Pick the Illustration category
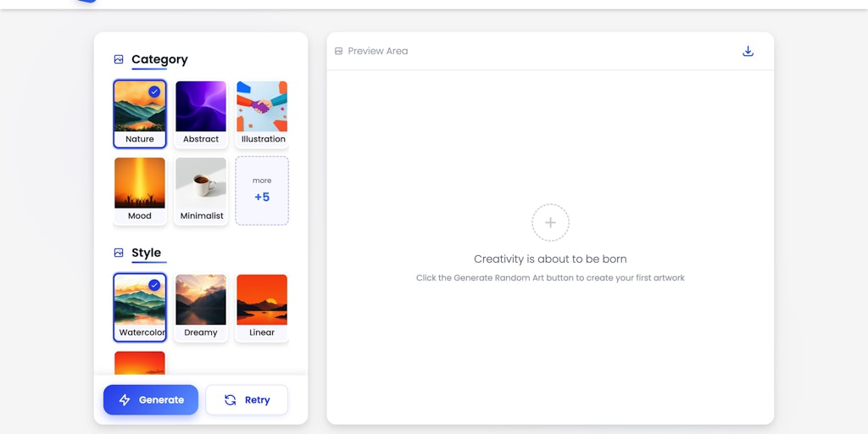 262,114
